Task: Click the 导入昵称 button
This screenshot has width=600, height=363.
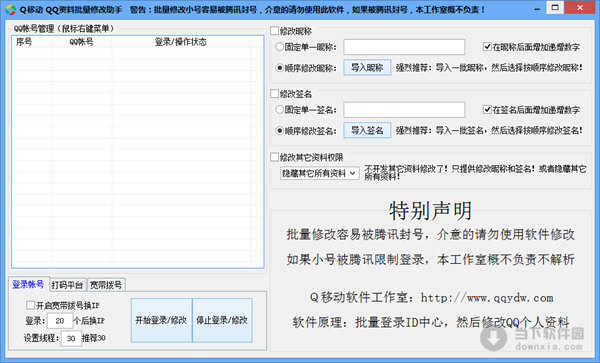Action: [367, 68]
